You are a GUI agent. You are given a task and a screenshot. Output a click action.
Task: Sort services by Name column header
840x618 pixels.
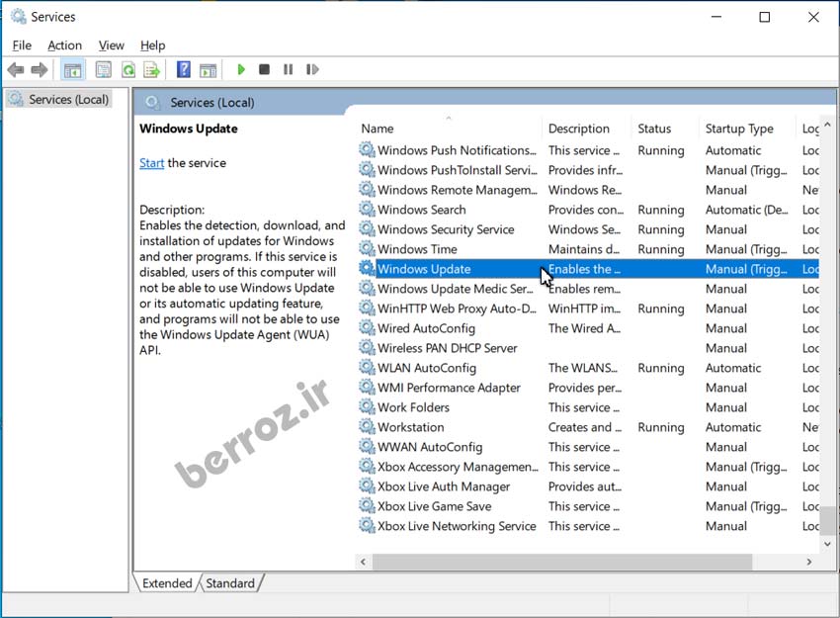coord(378,129)
